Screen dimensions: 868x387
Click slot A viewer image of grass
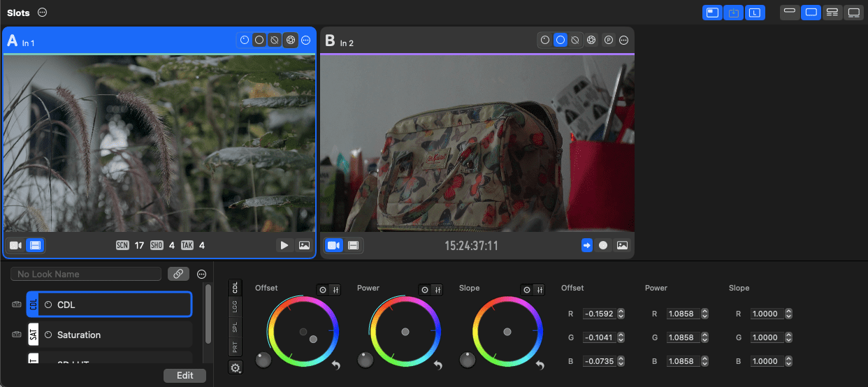(159, 143)
